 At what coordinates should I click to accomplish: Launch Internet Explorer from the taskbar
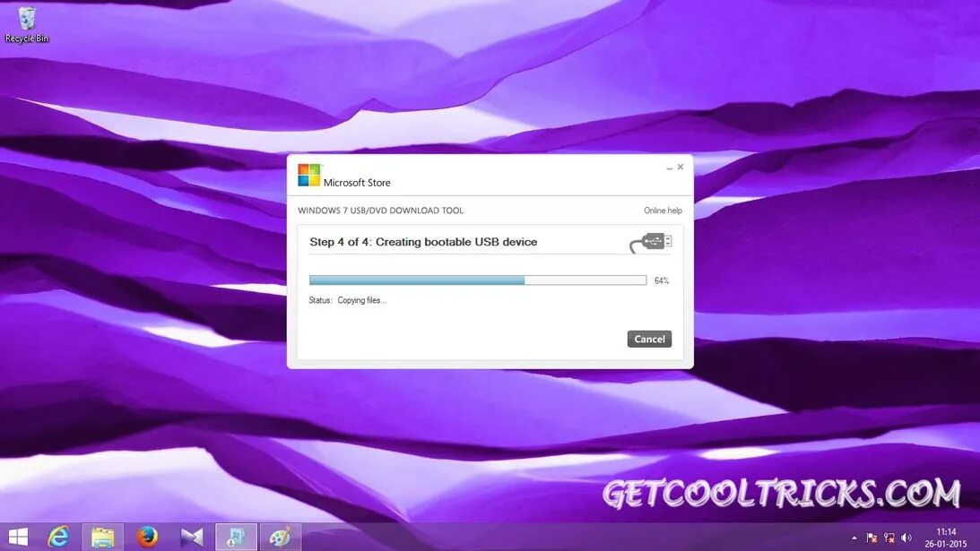(x=58, y=537)
